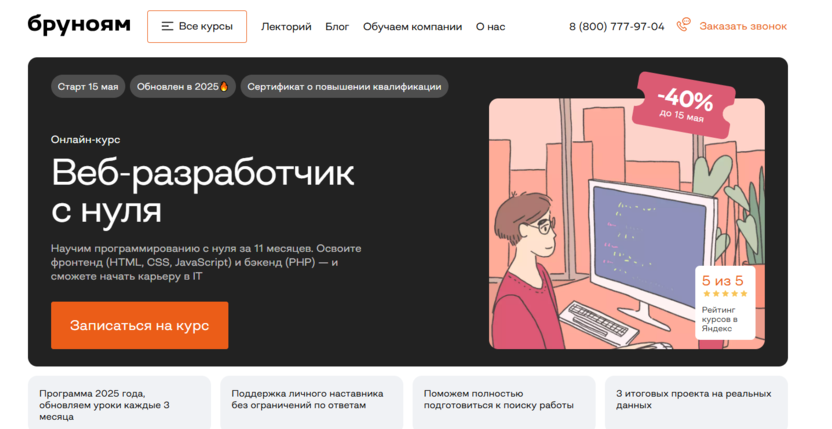Click the hamburger icon in Все курсы
The width and height of the screenshot is (832, 429).
167,27
